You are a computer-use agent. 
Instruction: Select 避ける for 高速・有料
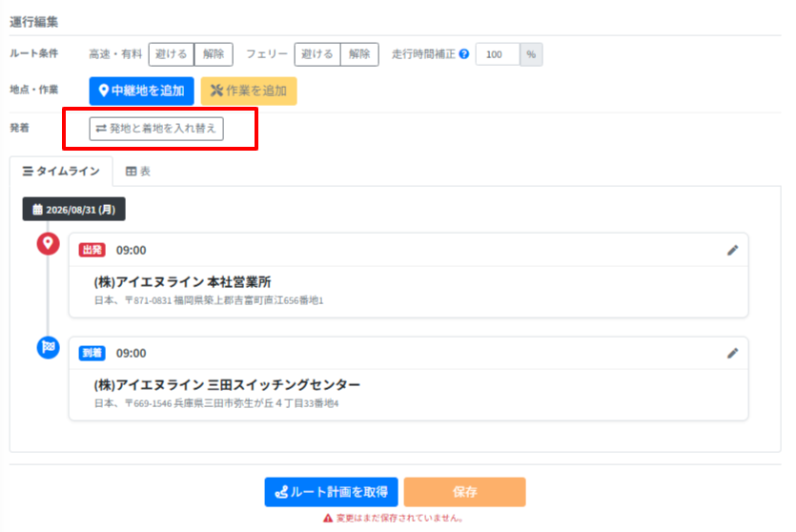point(171,53)
